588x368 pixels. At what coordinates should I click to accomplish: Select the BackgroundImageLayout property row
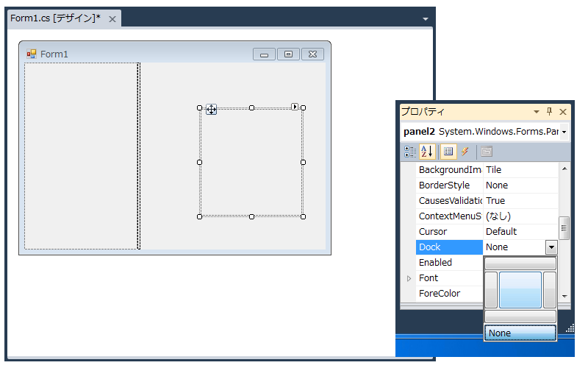click(487, 170)
